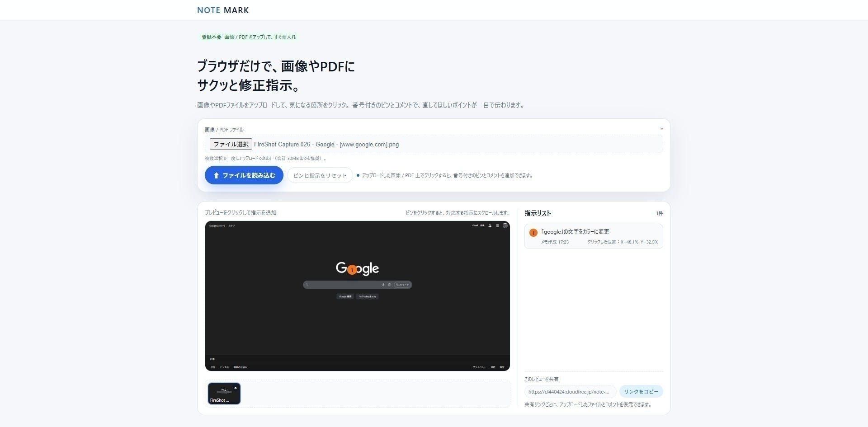This screenshot has height=427, width=868.
Task: Click orange pin 1 on the Google logo
Action: pos(352,270)
